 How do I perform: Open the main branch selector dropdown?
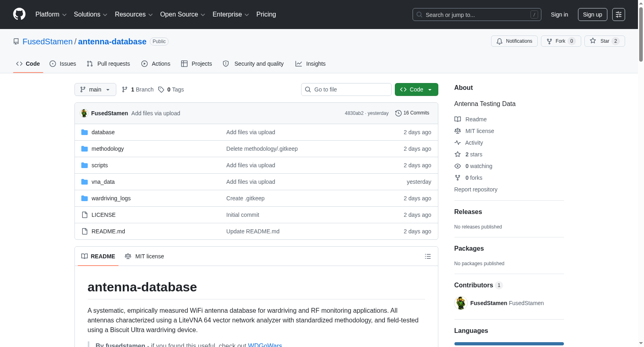coord(95,89)
